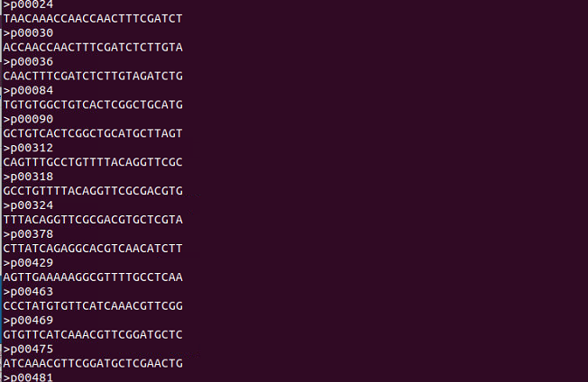Click the sequence AGTTGAAAAAGGCGTTTTGCCTCAA

[93, 277]
